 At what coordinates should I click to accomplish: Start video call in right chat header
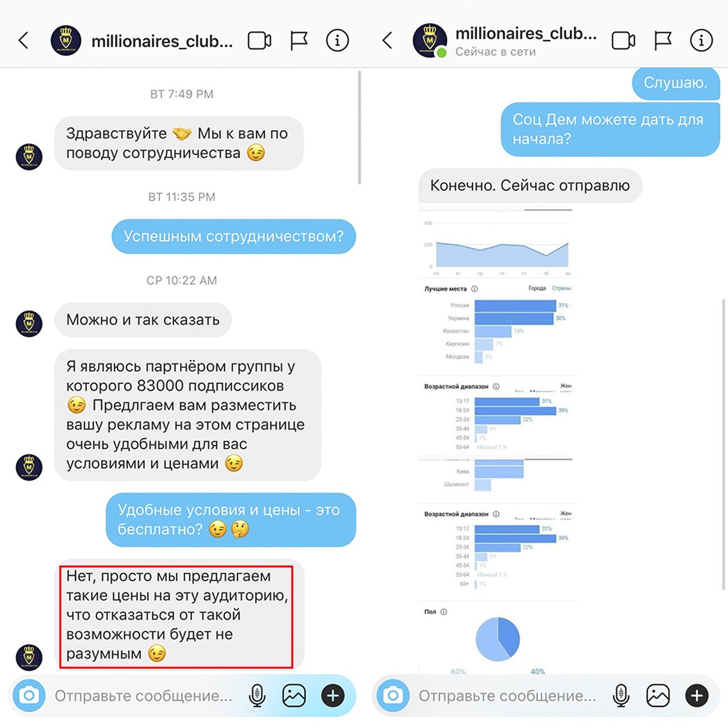[x=624, y=41]
